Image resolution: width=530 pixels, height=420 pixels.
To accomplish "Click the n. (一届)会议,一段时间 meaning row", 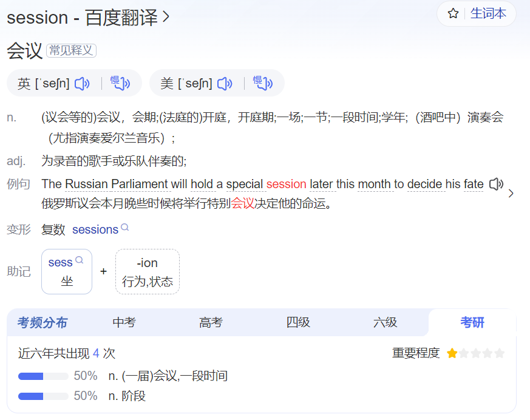I will [x=168, y=376].
